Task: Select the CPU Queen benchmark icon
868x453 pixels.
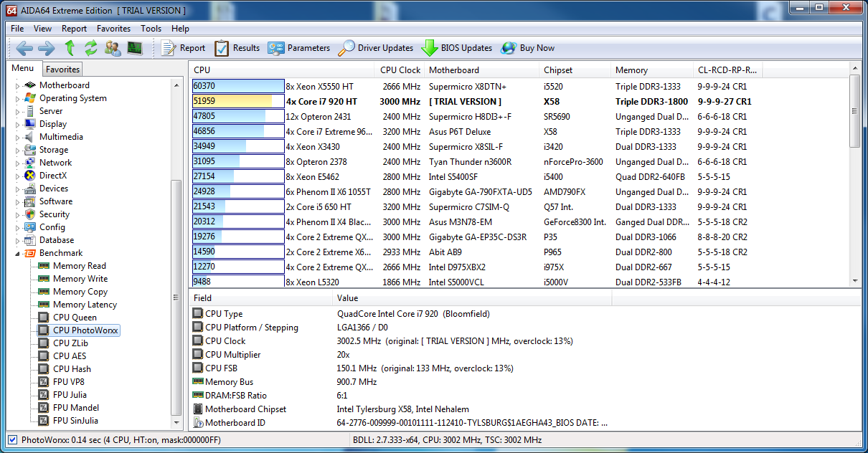Action: [x=44, y=318]
